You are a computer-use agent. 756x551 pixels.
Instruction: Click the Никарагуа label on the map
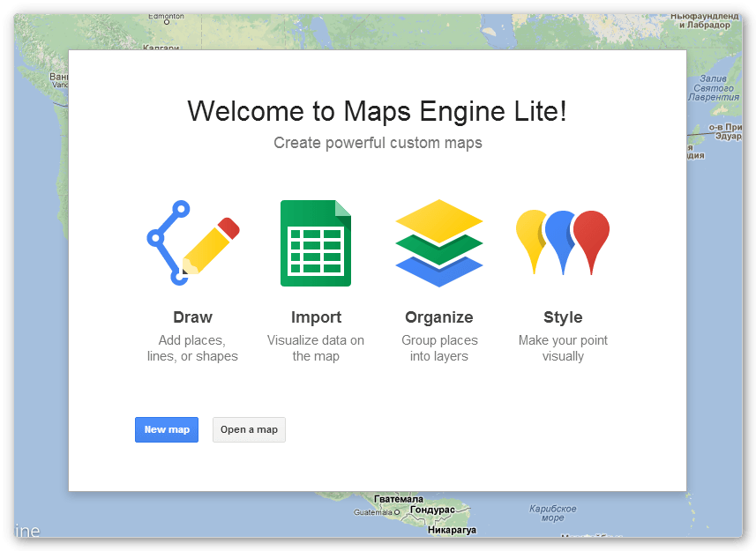pyautogui.click(x=452, y=531)
